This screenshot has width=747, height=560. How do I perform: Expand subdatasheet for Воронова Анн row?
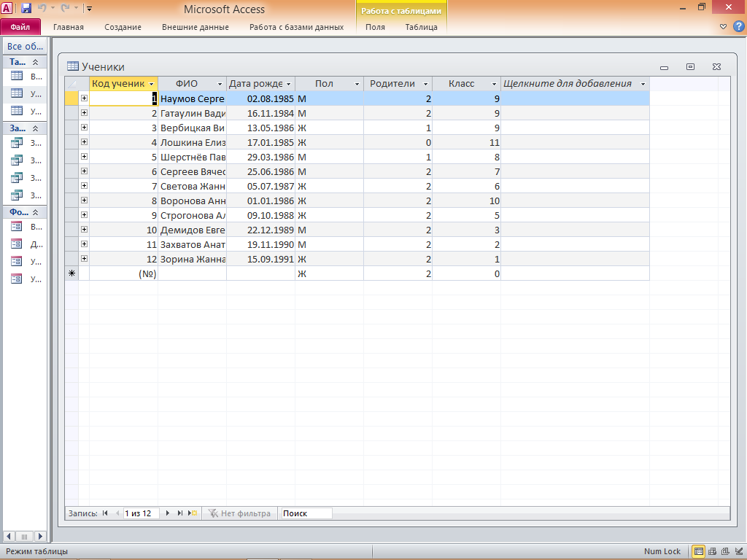tap(84, 200)
